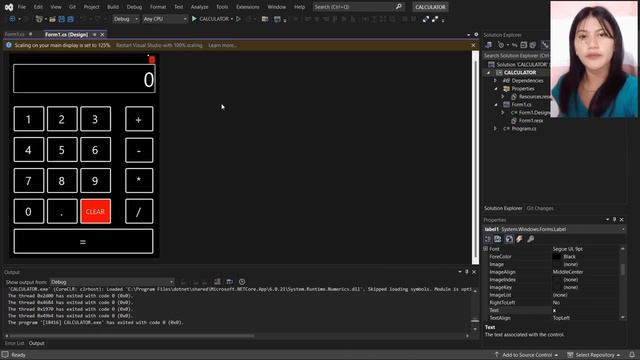The height and width of the screenshot is (360, 640).
Task: Open the Add to Source Control dropdown
Action: coord(526,355)
